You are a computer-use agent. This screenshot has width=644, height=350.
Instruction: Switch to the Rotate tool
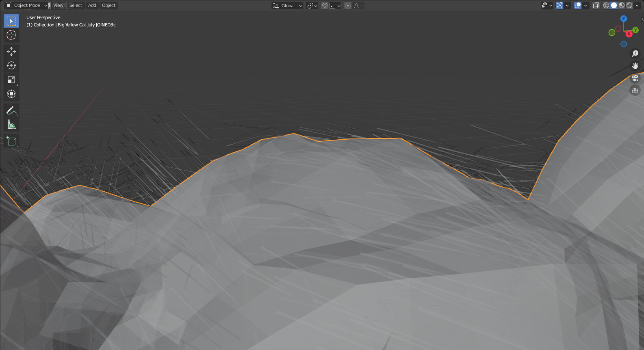click(x=11, y=65)
